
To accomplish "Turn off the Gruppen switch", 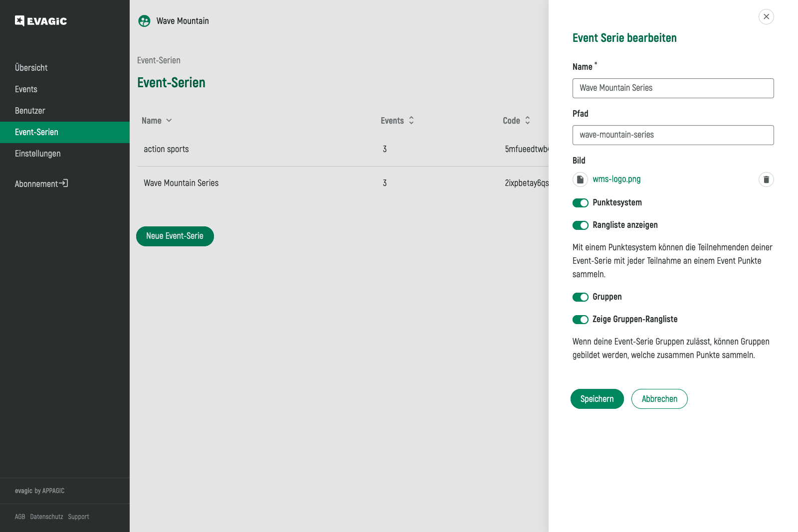I will pos(581,297).
